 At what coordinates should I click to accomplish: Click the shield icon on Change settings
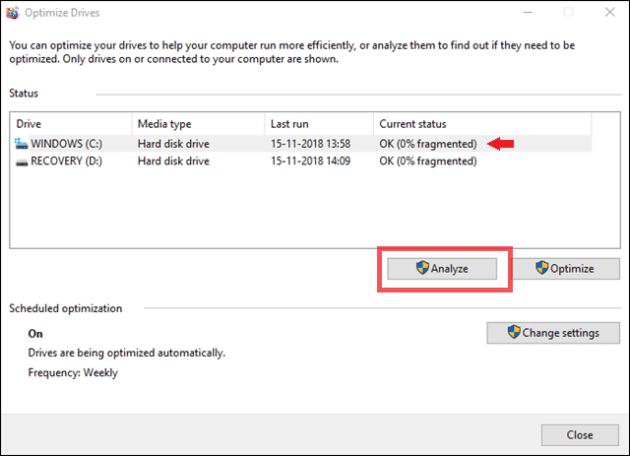click(x=514, y=332)
